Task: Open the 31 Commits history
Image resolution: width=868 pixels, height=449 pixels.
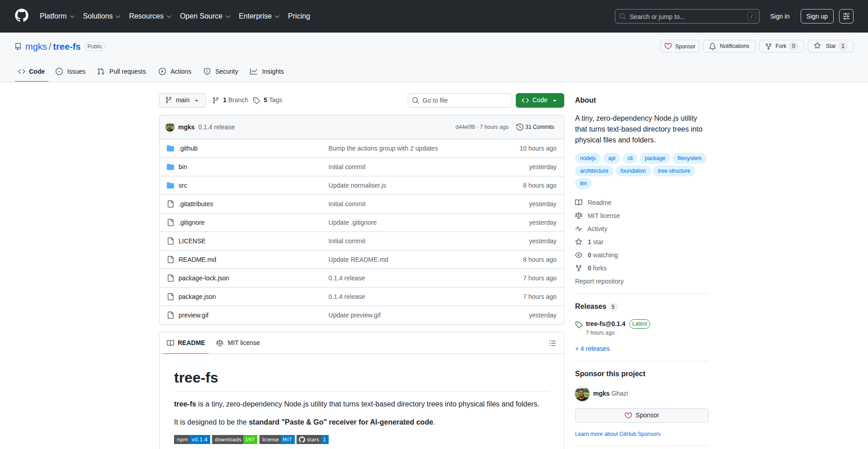Action: (x=535, y=127)
